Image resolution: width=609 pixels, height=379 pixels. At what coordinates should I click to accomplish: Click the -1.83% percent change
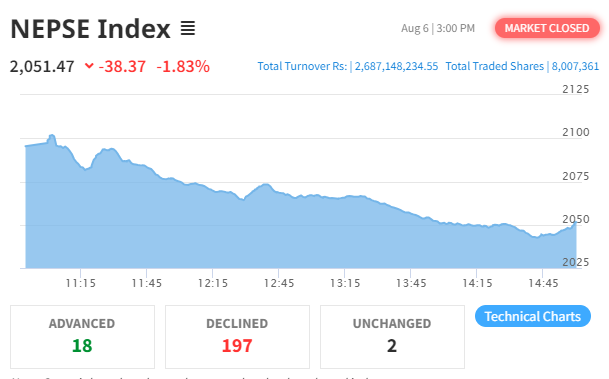point(183,66)
